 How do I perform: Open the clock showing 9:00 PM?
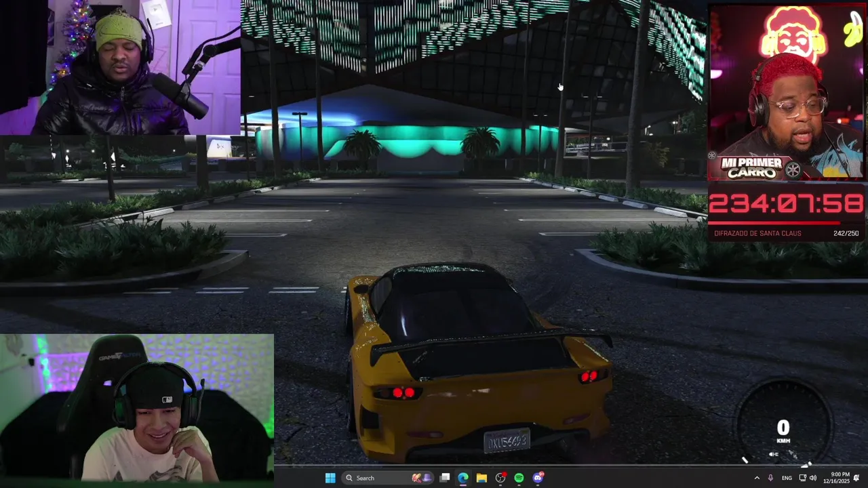coord(836,478)
